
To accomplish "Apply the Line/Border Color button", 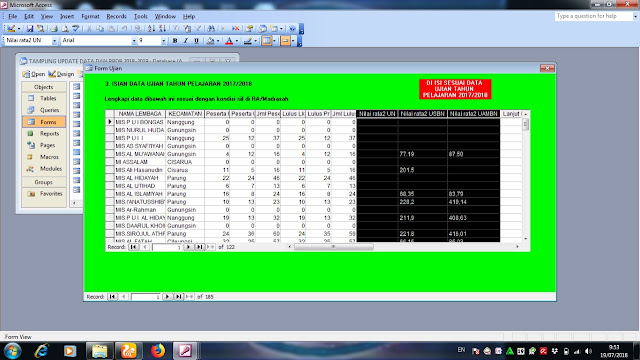I will (x=248, y=40).
